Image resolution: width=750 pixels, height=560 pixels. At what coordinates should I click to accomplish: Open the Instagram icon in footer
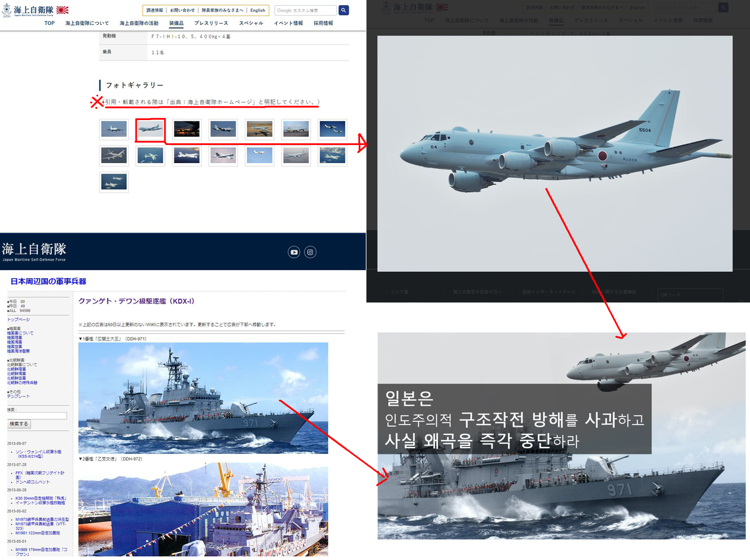(311, 252)
